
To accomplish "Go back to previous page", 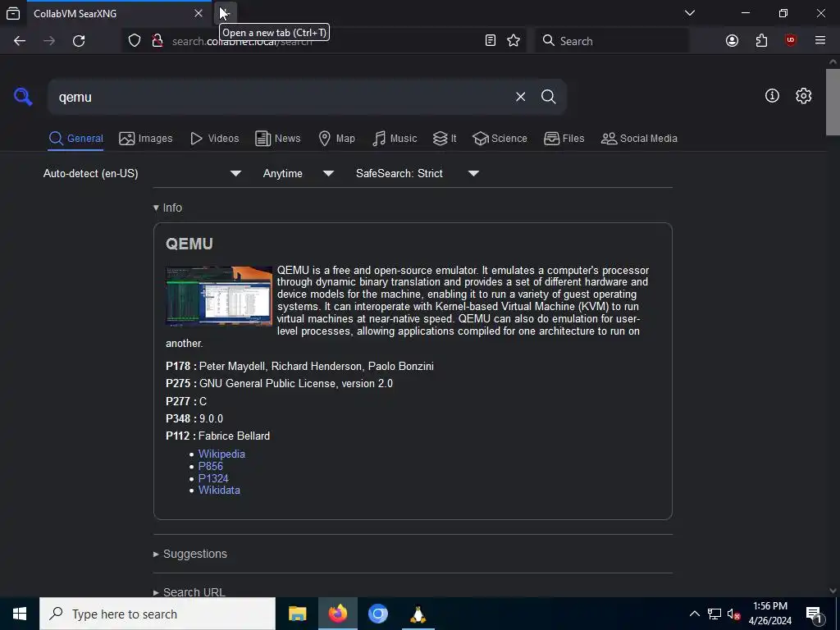I will pos(20,41).
